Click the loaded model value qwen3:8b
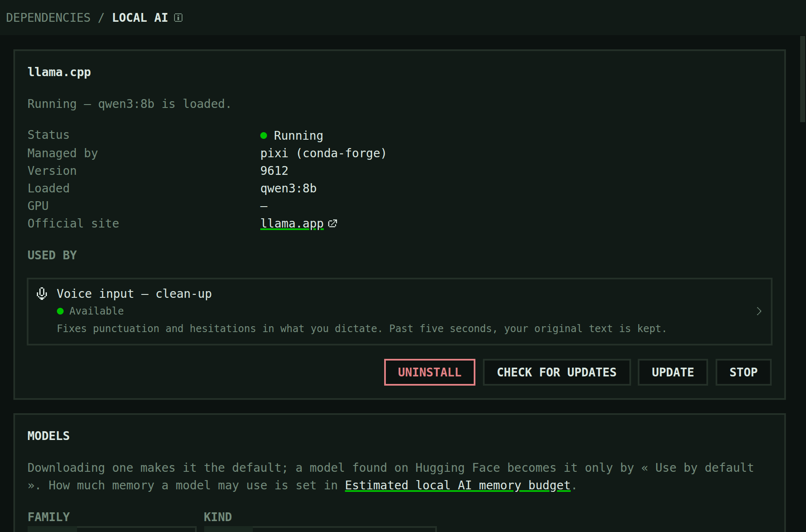This screenshot has width=806, height=532. click(x=288, y=188)
